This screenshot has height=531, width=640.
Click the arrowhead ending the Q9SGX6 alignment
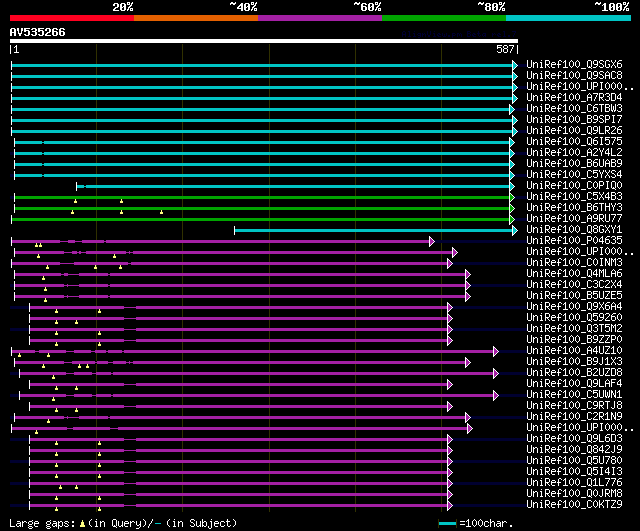(x=515, y=65)
